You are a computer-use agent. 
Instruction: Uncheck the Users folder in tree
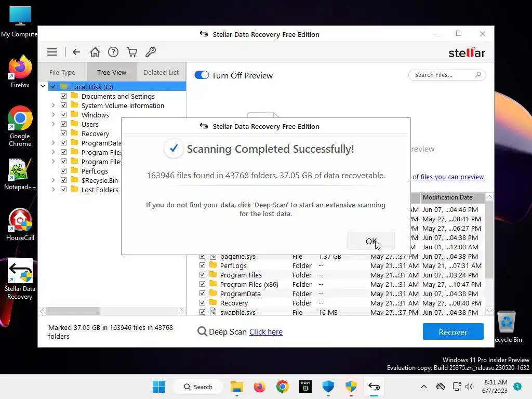pos(63,124)
